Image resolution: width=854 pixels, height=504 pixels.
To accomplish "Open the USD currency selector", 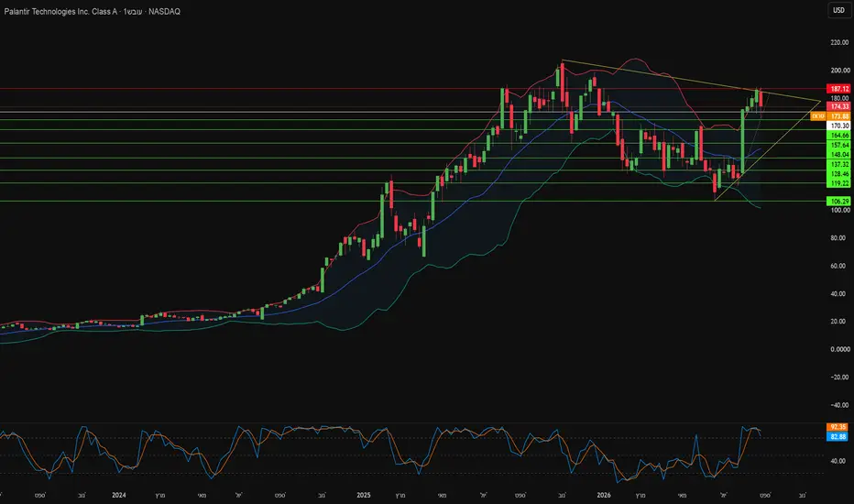I will click(x=838, y=10).
